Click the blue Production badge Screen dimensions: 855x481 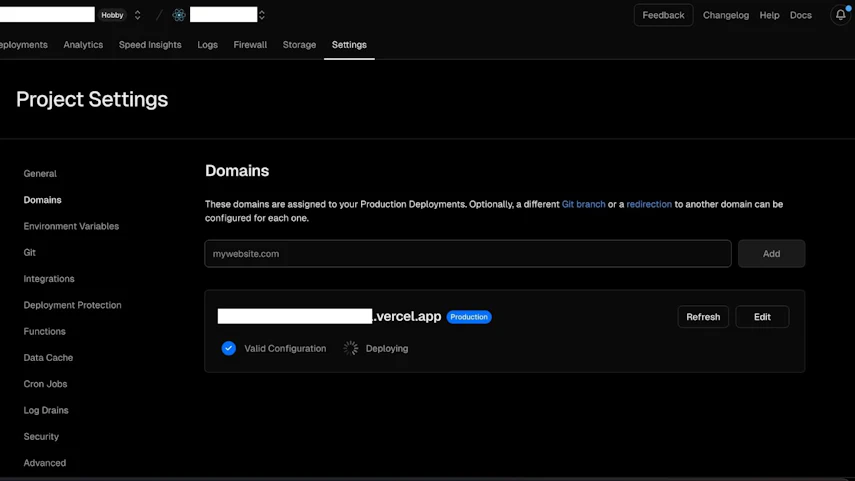[x=469, y=317]
